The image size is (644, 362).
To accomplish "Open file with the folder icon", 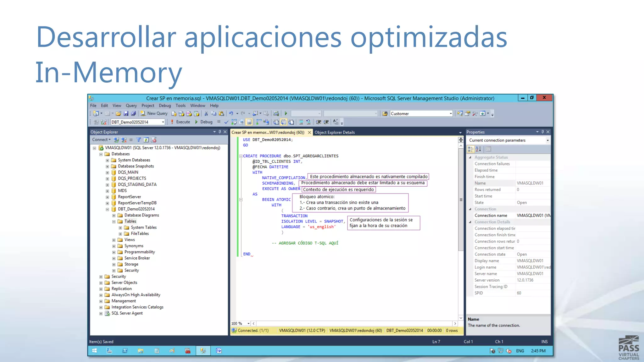I will pos(118,113).
